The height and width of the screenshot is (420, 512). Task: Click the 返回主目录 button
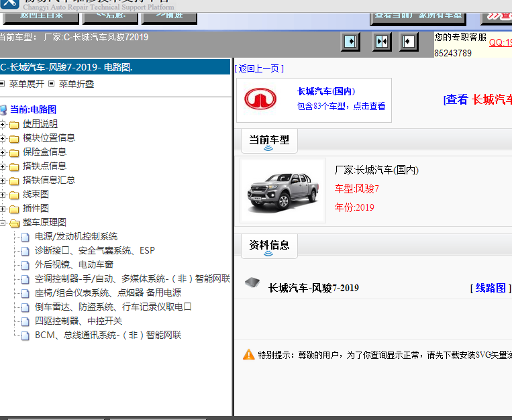[x=41, y=18]
